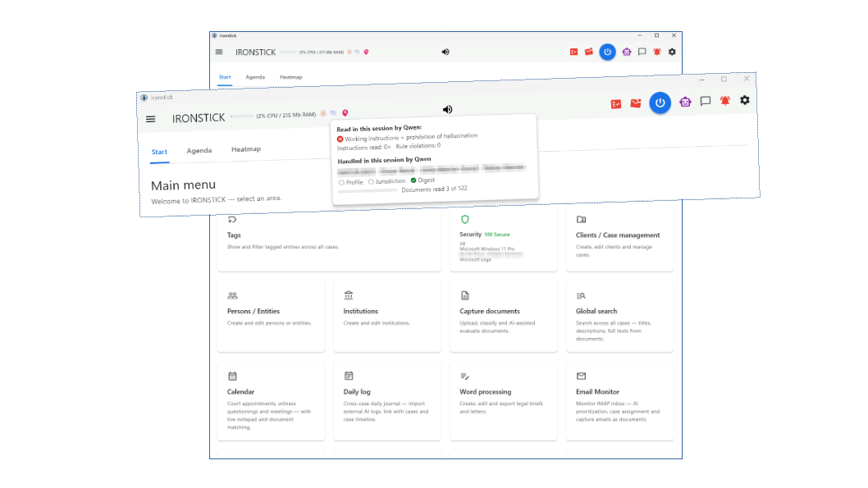This screenshot has width=868, height=488.
Task: Switch to Agenda tab in back window
Action: click(x=255, y=77)
